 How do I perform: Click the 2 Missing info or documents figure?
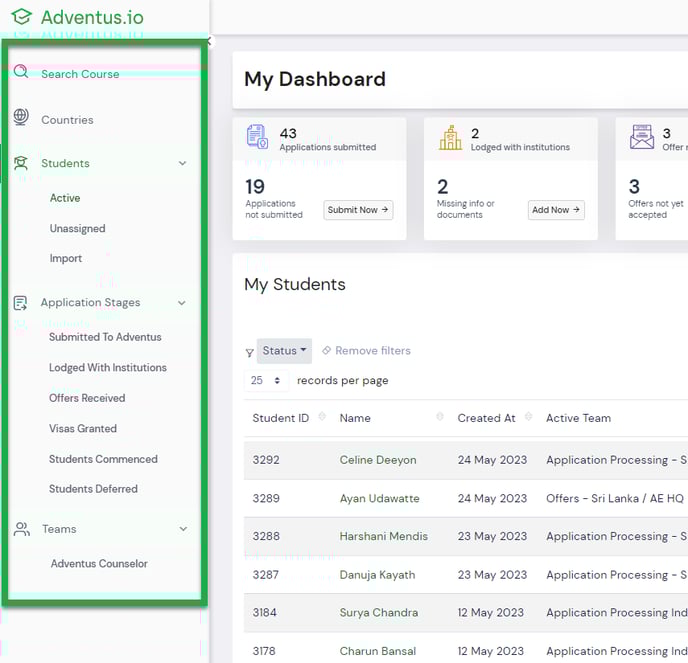coord(443,187)
